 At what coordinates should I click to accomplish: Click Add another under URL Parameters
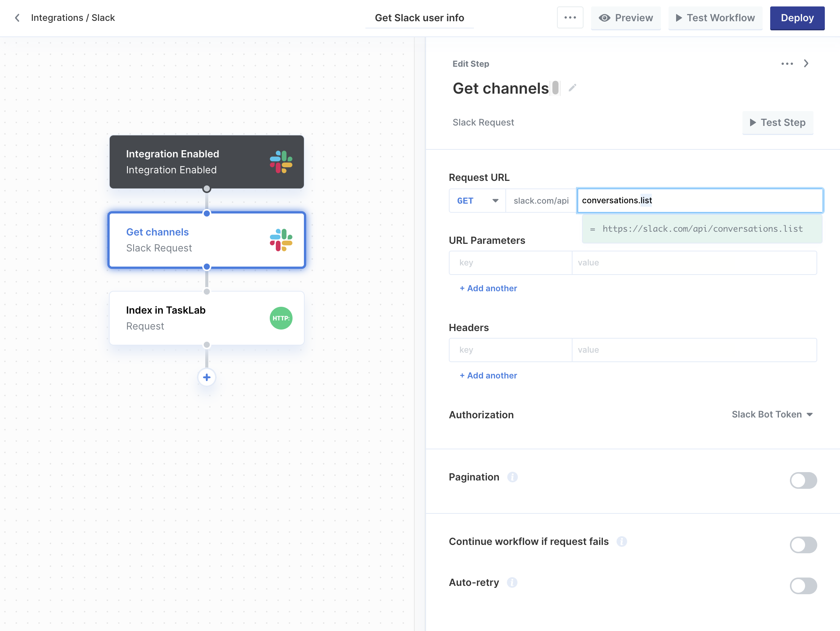pos(488,288)
